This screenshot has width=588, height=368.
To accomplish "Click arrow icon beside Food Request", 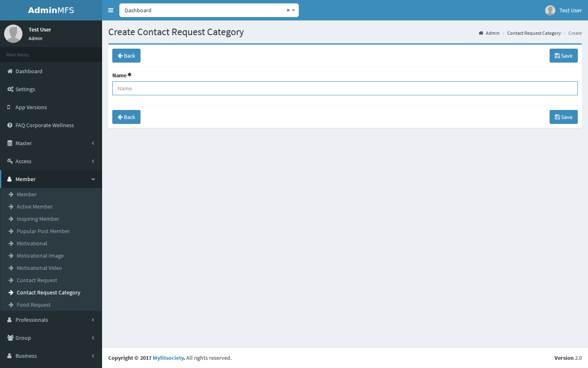I will click(11, 305).
